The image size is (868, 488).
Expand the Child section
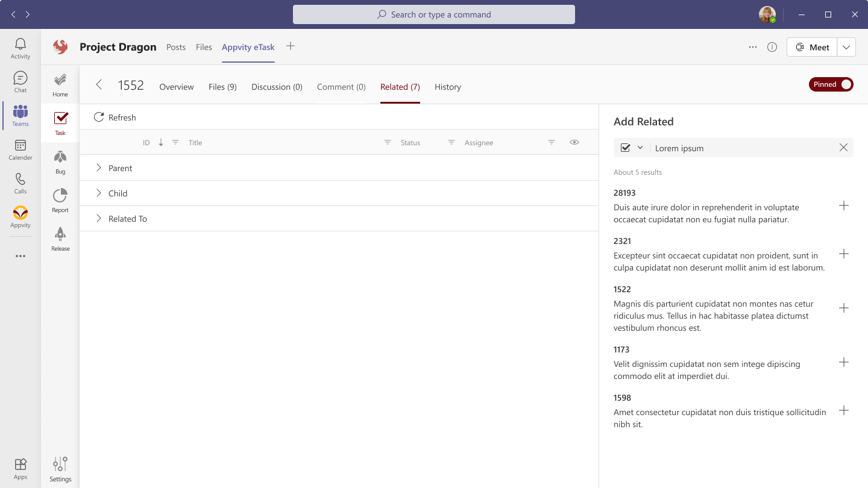click(99, 193)
